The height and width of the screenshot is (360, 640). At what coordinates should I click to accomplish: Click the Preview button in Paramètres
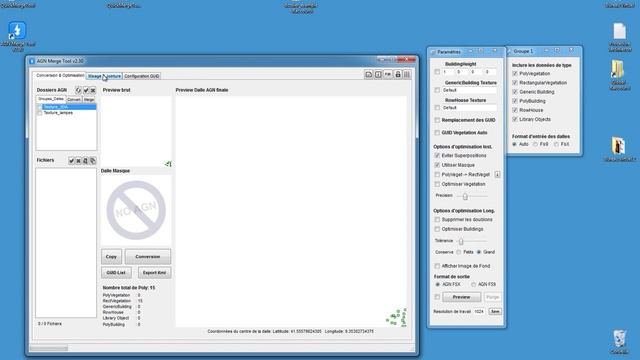tap(461, 297)
